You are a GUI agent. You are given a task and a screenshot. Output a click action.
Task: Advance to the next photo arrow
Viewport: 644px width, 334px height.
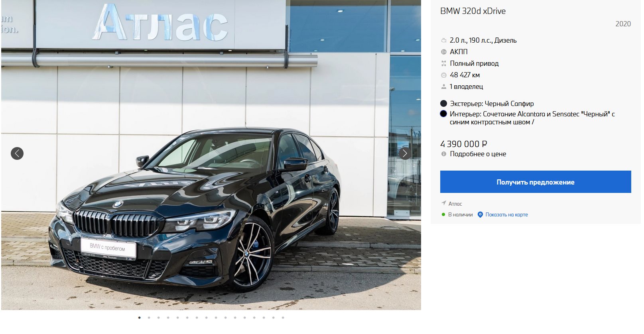(405, 153)
